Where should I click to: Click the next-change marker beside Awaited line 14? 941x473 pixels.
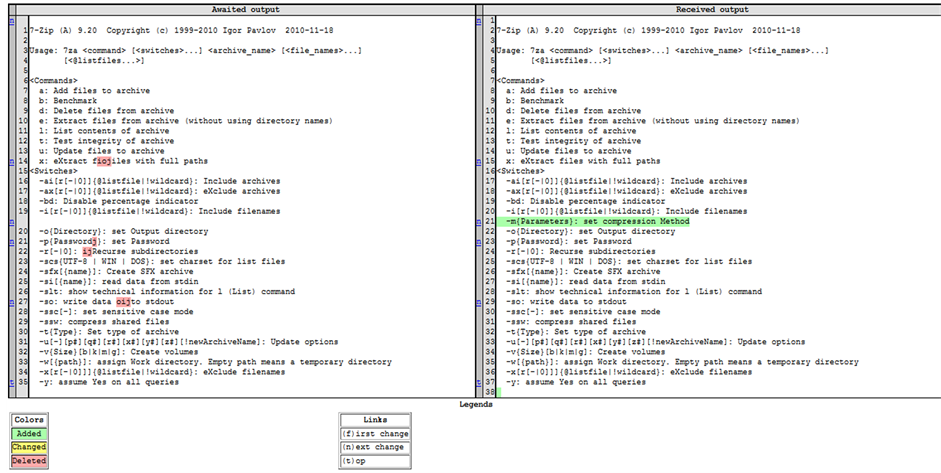[x=11, y=161]
